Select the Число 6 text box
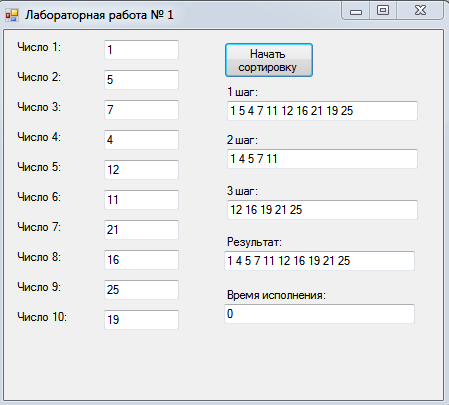Viewport: 449px width, 405px height. tap(141, 200)
